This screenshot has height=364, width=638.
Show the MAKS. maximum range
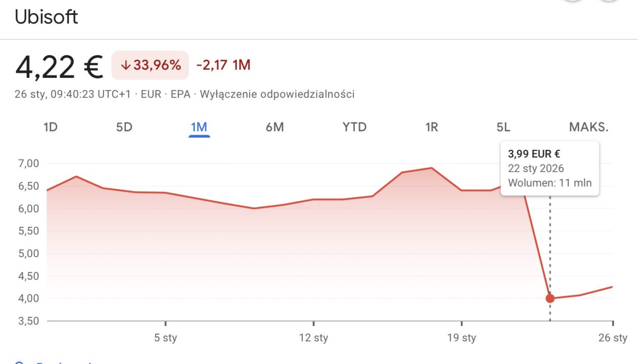pos(588,127)
